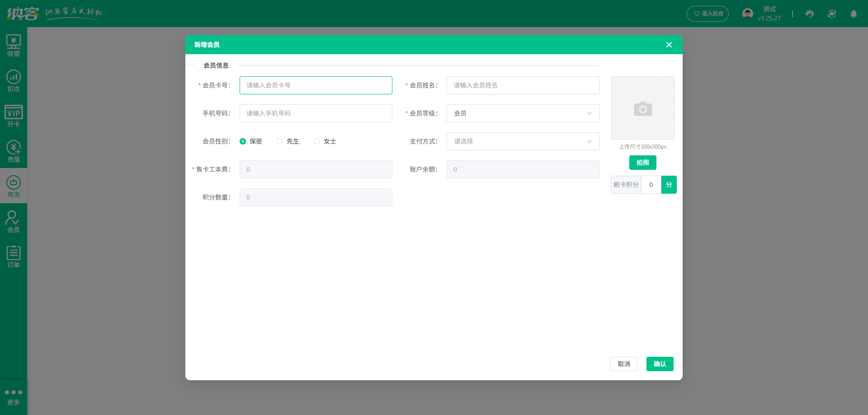The image size is (868, 415).
Task: Open the 会员 members section icon
Action: pos(14,220)
